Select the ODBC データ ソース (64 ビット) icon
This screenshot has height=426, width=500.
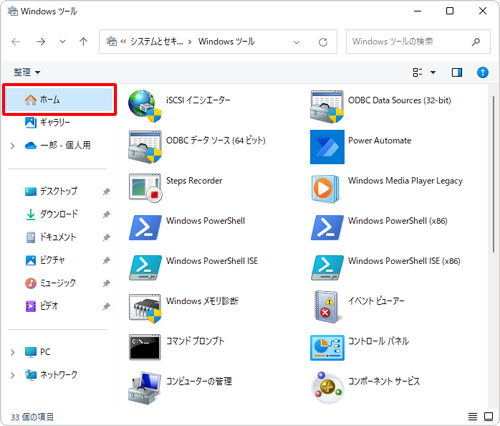point(145,146)
